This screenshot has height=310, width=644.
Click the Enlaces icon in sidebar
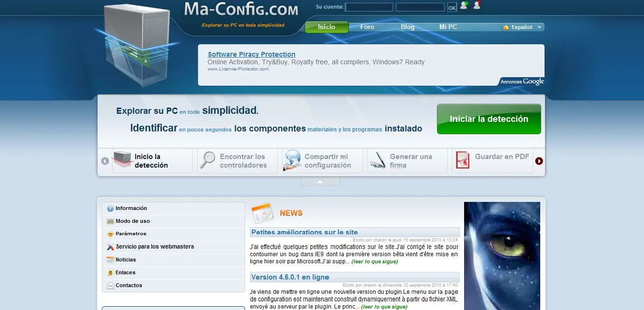pos(110,272)
